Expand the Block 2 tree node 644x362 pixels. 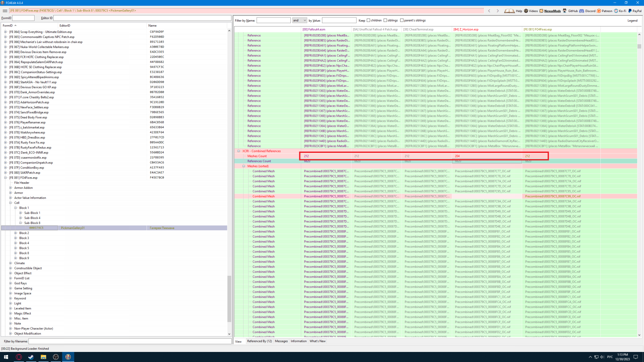pos(15,233)
